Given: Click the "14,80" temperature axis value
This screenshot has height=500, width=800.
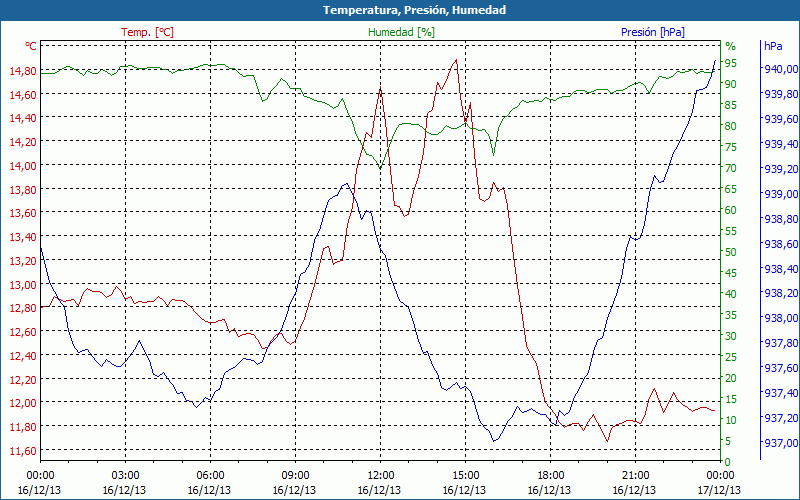Looking at the screenshot, I should coord(23,70).
